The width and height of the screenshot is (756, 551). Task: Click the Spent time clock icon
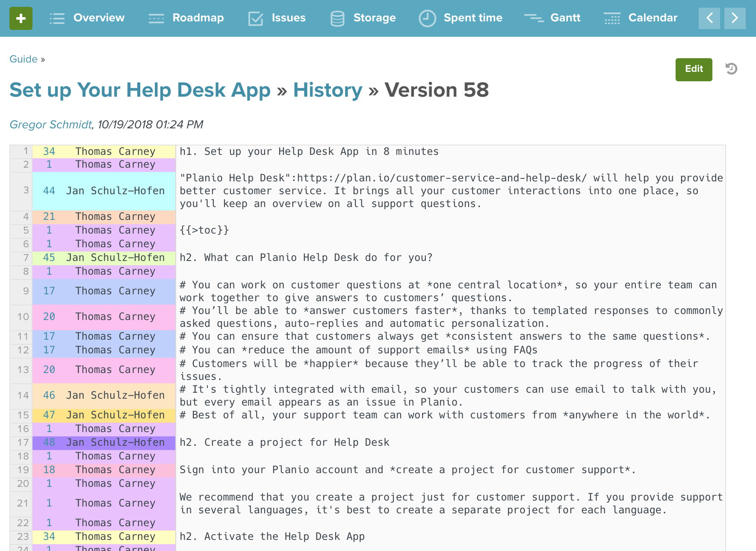(x=427, y=18)
